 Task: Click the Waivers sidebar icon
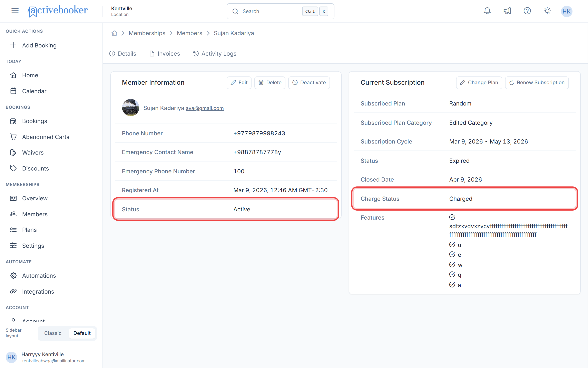click(13, 152)
